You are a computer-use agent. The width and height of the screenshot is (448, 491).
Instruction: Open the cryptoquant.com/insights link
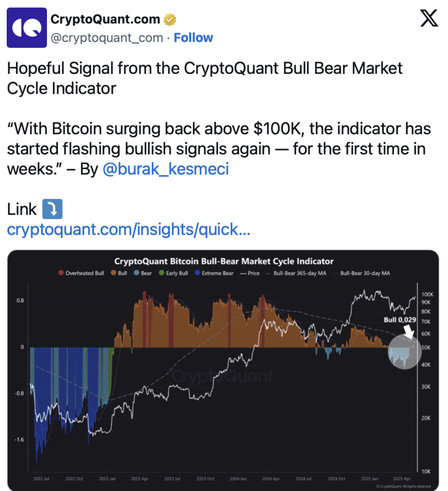pos(128,230)
